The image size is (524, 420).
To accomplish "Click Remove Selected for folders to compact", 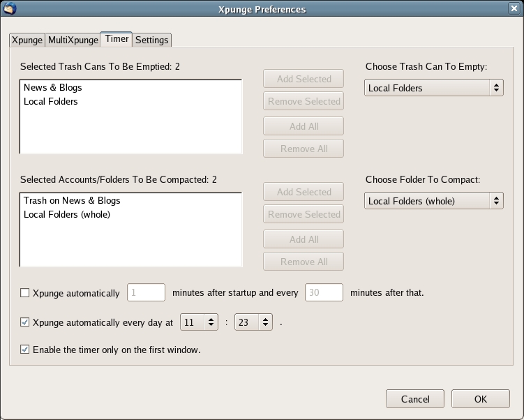I will 304,214.
